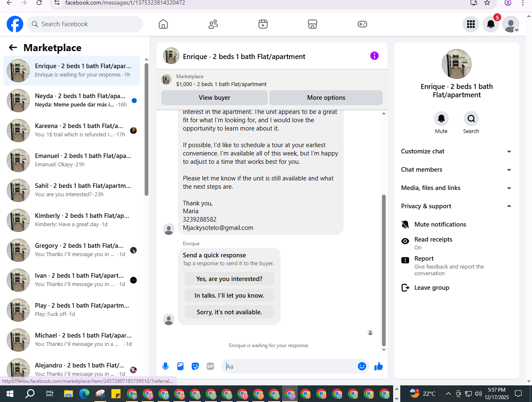Screen dimensions: 532x402
Task: Open Windows taskbar search
Action: coord(30,393)
